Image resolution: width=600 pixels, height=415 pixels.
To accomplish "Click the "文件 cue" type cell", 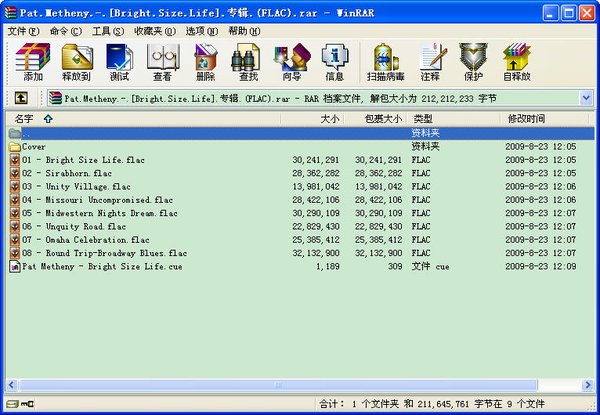I will tap(430, 267).
